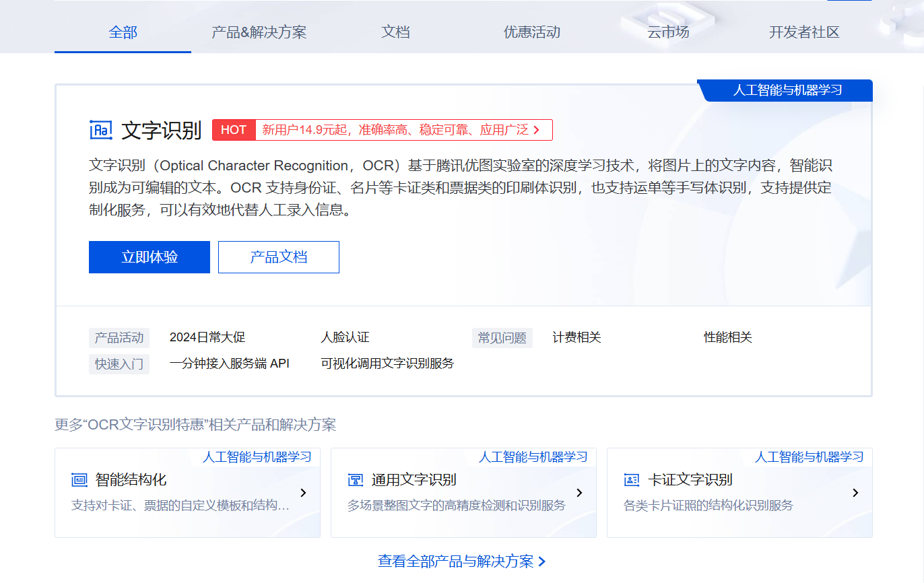
Task: Select the 全部 tab
Action: 123,32
